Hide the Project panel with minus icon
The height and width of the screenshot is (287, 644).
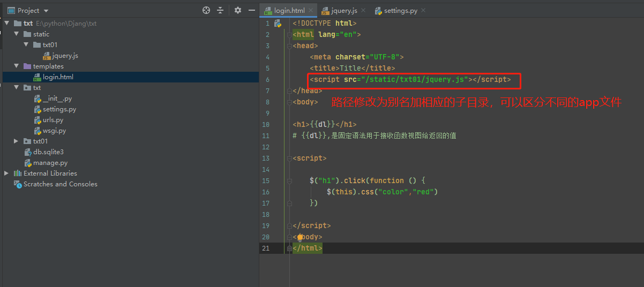251,10
